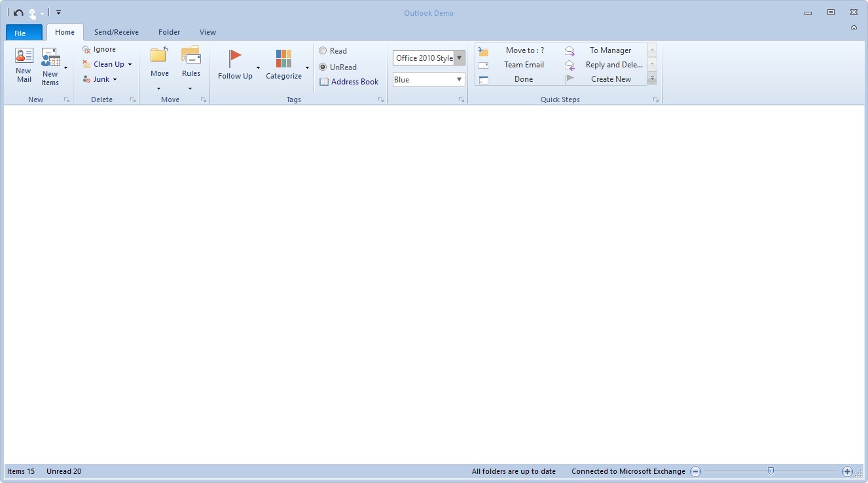
Task: Click the Clean Up button
Action: pyautogui.click(x=103, y=64)
